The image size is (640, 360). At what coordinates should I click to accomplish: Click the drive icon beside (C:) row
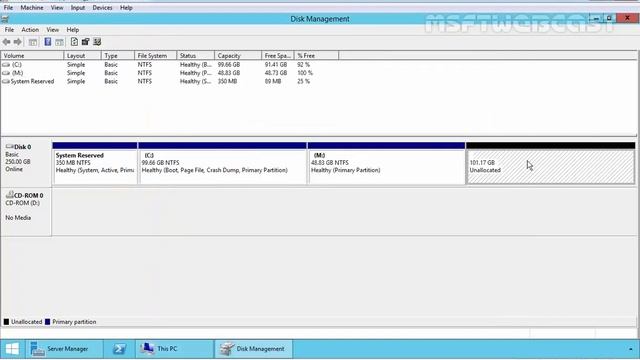tap(6, 65)
